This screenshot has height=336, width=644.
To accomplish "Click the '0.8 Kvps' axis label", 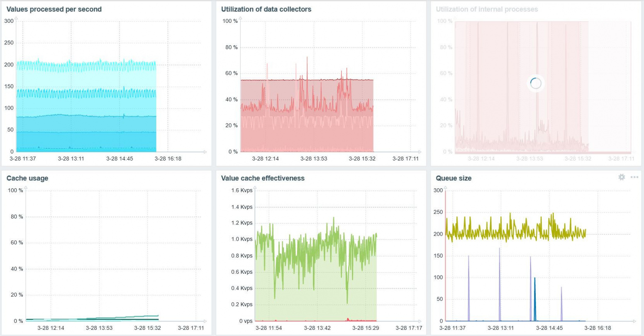I will click(x=242, y=256).
